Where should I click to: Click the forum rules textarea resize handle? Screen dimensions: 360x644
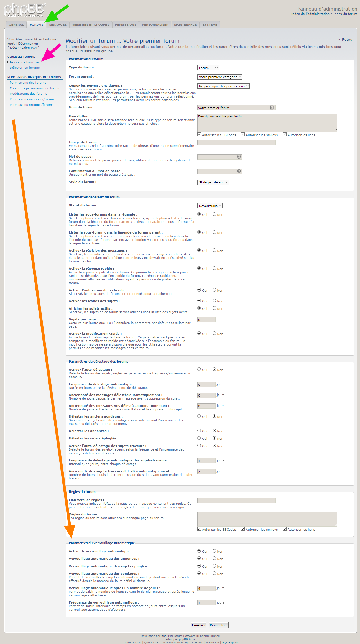336,525
